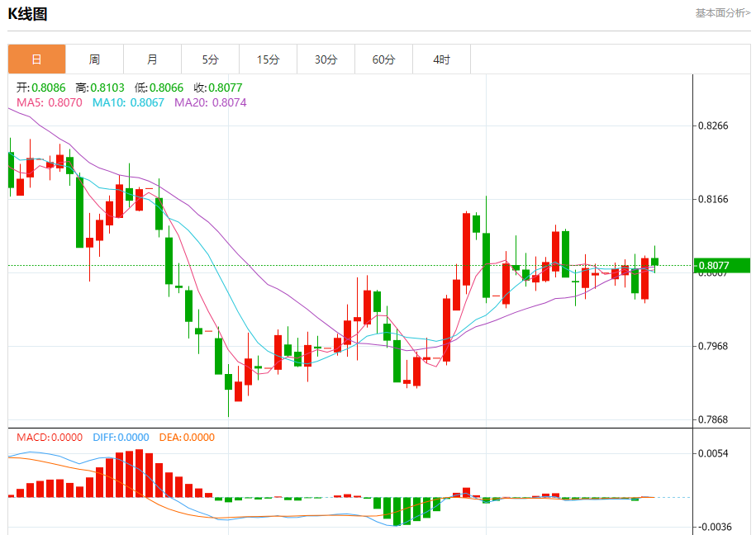Click the DEA:0.0000 indicator label
756x535 pixels.
187,437
